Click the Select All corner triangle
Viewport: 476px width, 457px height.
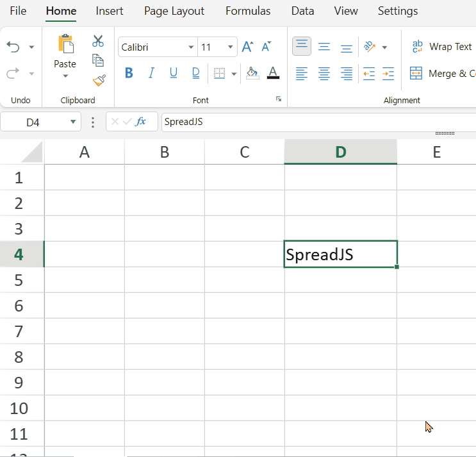click(x=32, y=152)
